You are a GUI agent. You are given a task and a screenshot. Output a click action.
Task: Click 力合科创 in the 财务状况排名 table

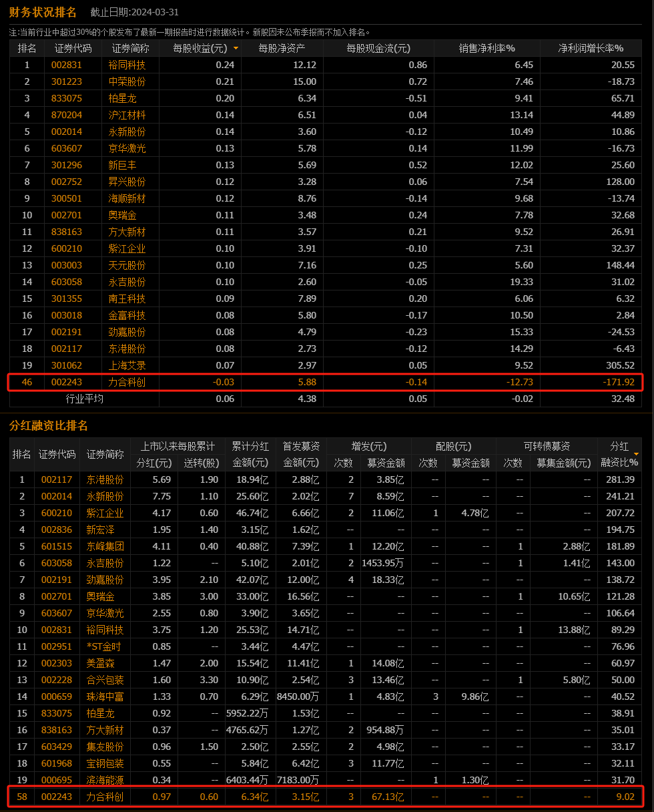pos(127,382)
